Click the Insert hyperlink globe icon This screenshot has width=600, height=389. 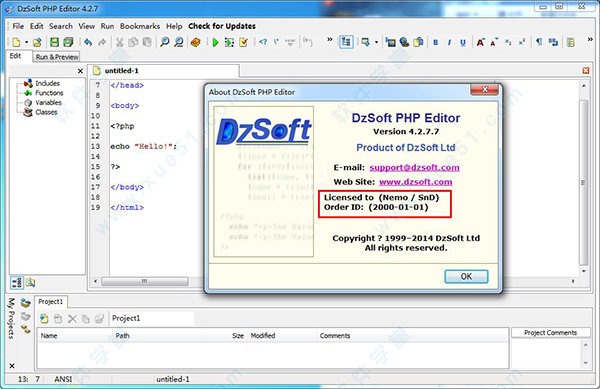[404, 42]
